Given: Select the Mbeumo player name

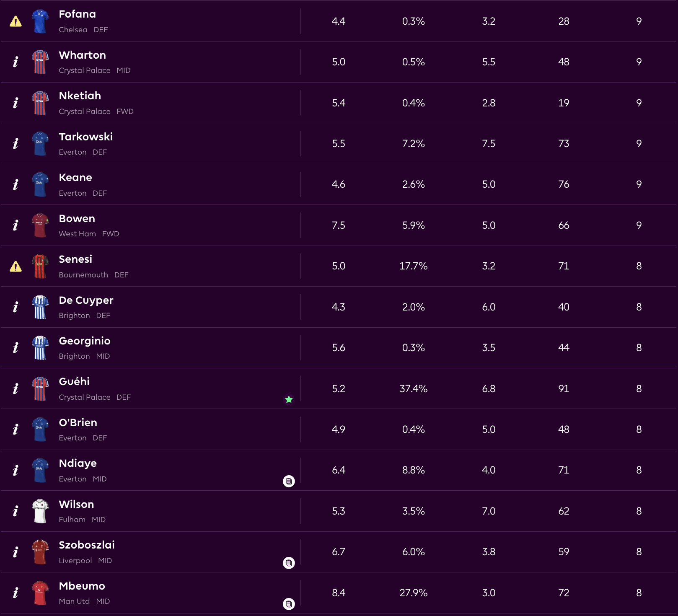Looking at the screenshot, I should [82, 586].
